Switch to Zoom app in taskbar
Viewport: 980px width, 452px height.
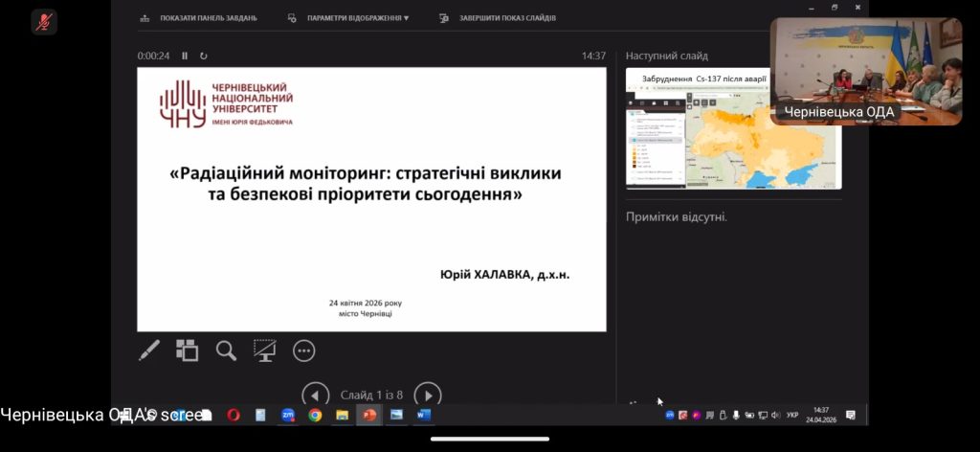[x=287, y=415]
